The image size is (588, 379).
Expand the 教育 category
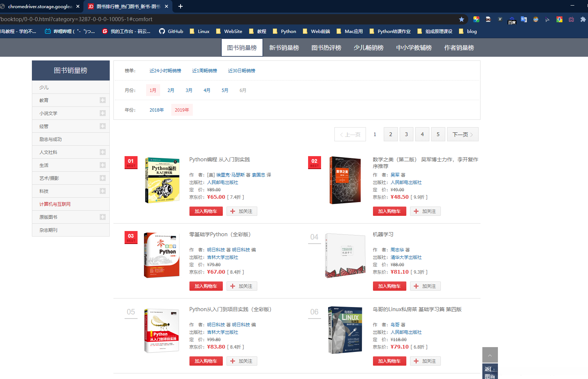103,100
